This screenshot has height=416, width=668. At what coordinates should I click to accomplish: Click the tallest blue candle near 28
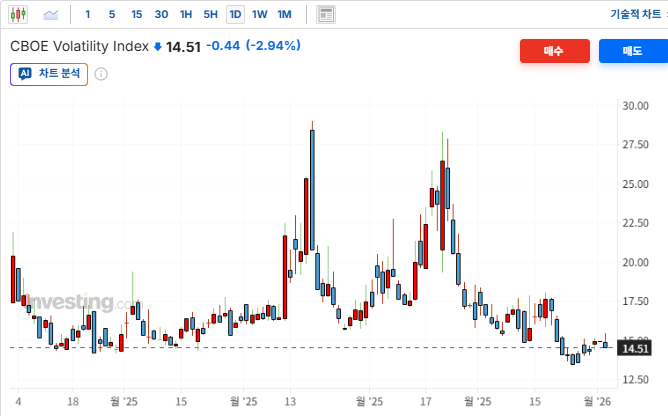(312, 190)
